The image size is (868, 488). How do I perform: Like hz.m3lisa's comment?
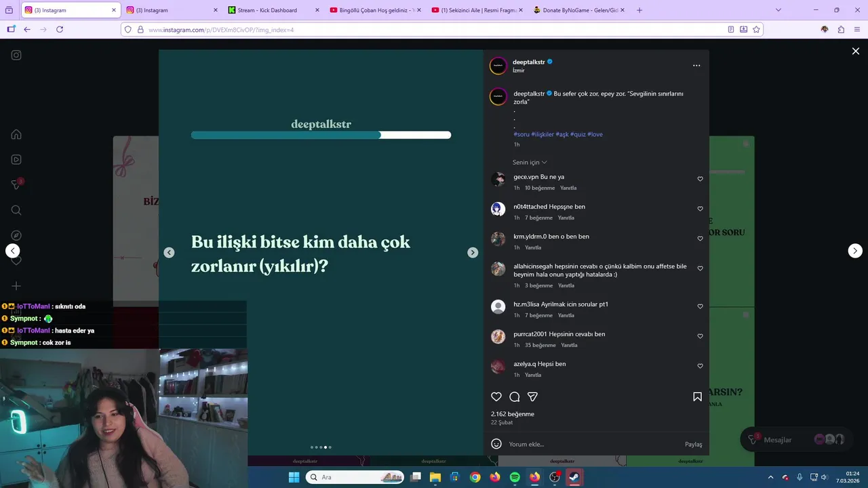[701, 306]
